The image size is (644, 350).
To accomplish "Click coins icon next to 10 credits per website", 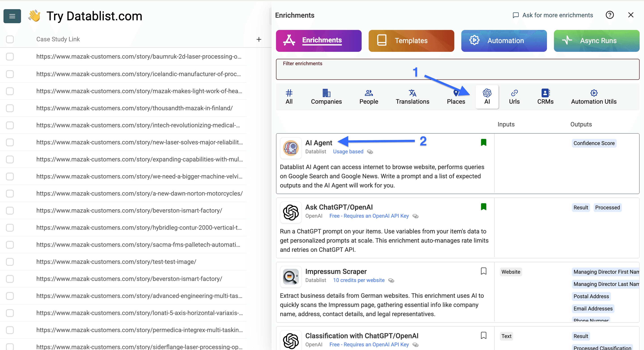I will tap(391, 281).
